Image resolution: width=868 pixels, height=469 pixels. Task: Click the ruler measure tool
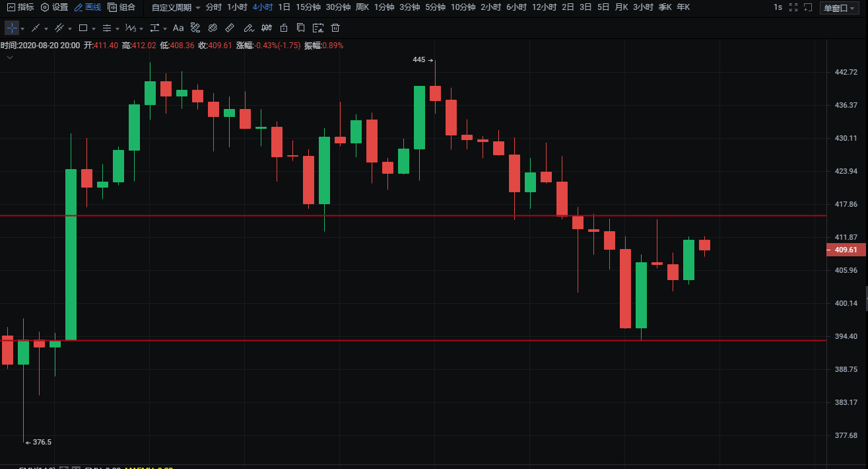[230, 28]
